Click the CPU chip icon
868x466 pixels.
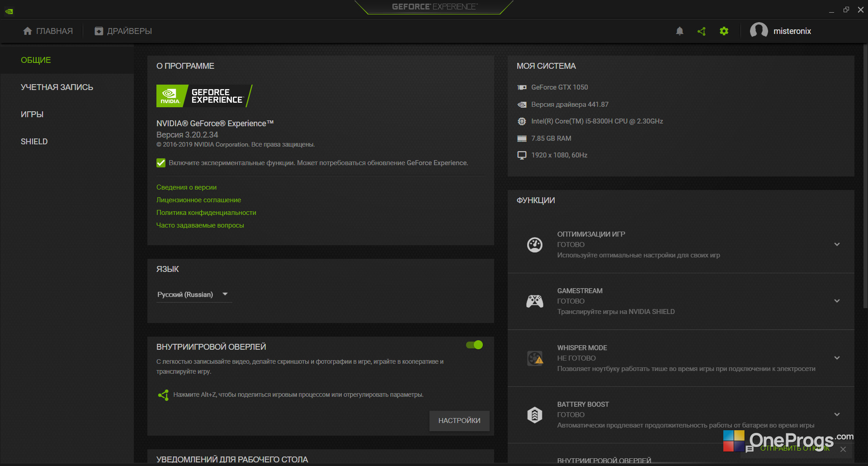pos(522,121)
